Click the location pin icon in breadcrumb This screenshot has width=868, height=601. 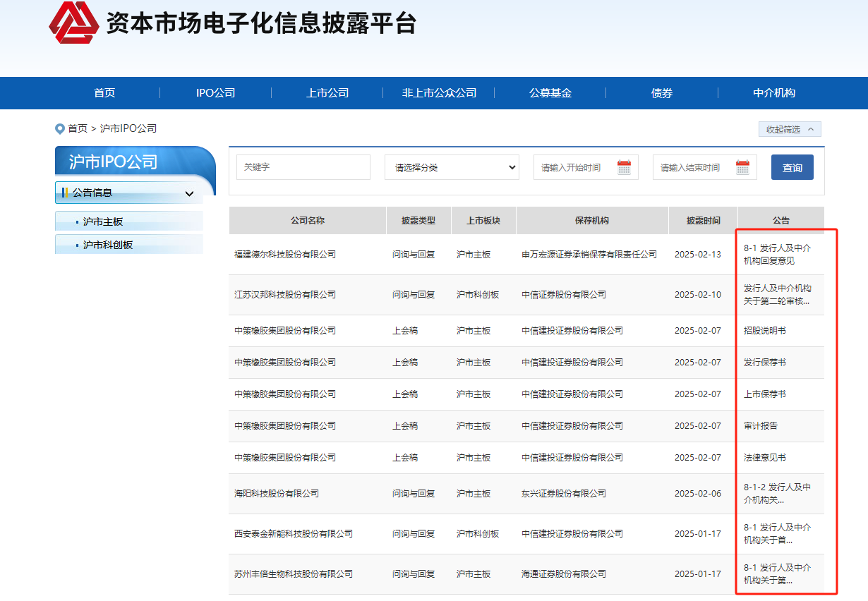click(x=60, y=128)
